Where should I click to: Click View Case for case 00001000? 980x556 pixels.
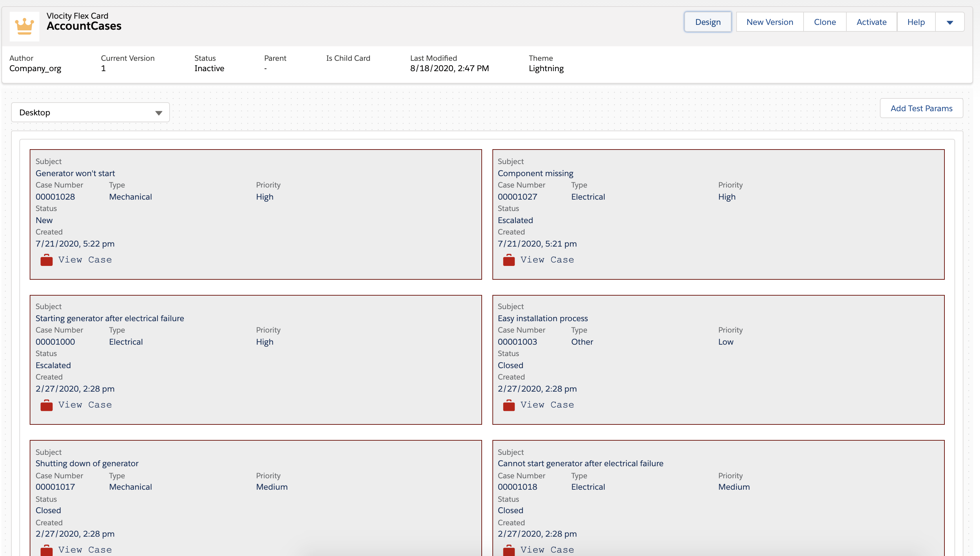pyautogui.click(x=85, y=405)
